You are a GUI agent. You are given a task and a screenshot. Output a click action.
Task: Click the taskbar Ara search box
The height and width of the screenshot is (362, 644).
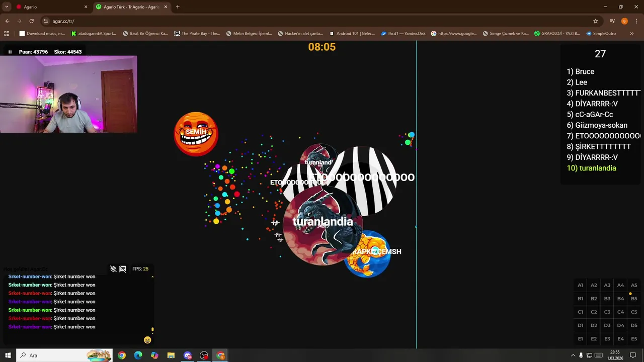64,355
